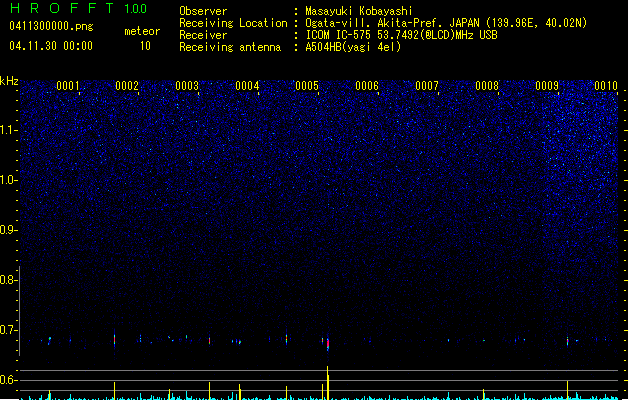Screen dimensions: 629x400
Task: Click the 0.6 frequency axis label
Action: pos(9,380)
